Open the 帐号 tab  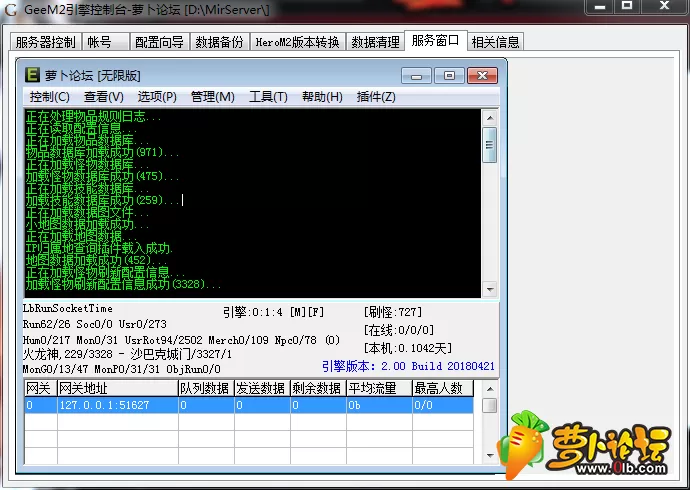(x=105, y=42)
